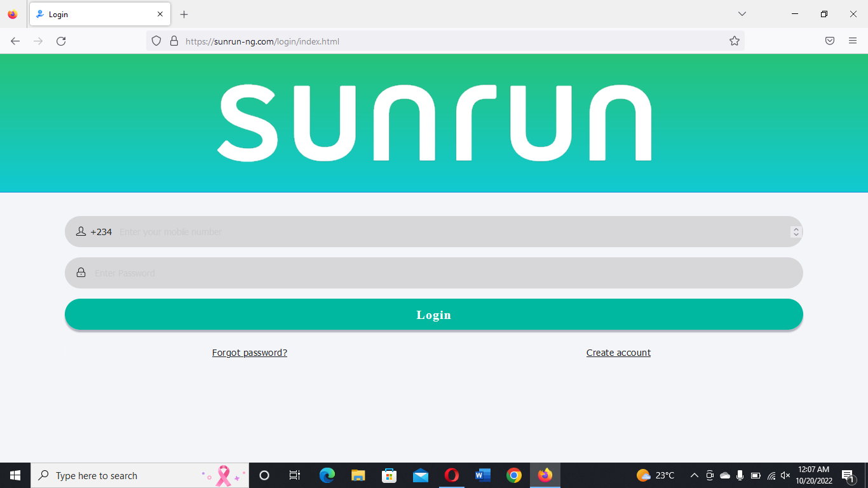Open the notification center icon
The image size is (868, 488).
848,475
